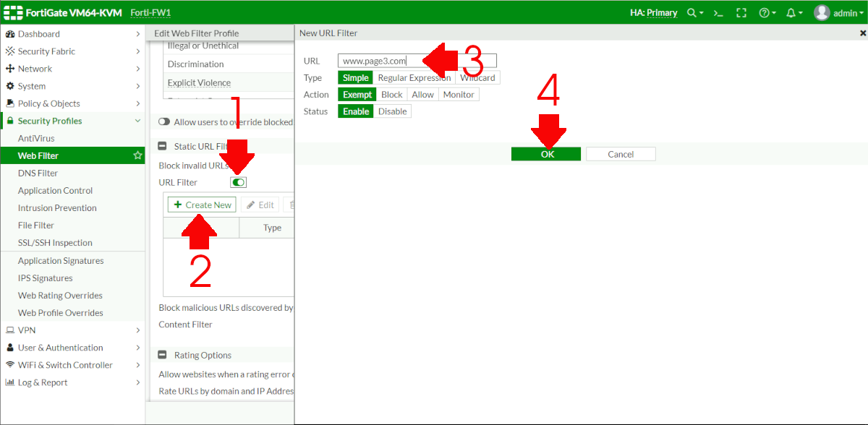The width and height of the screenshot is (868, 425).
Task: Expand the Security Fabric chevron
Action: (137, 51)
